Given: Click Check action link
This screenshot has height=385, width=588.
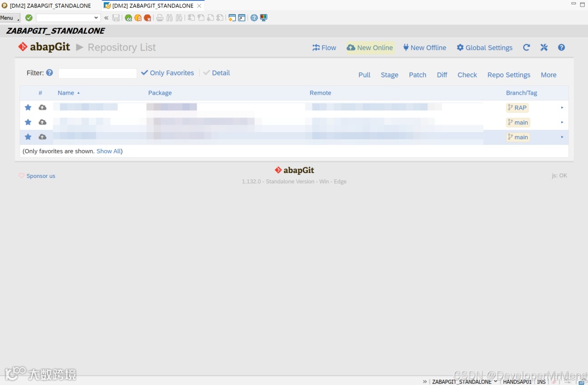Looking at the screenshot, I should pos(467,75).
